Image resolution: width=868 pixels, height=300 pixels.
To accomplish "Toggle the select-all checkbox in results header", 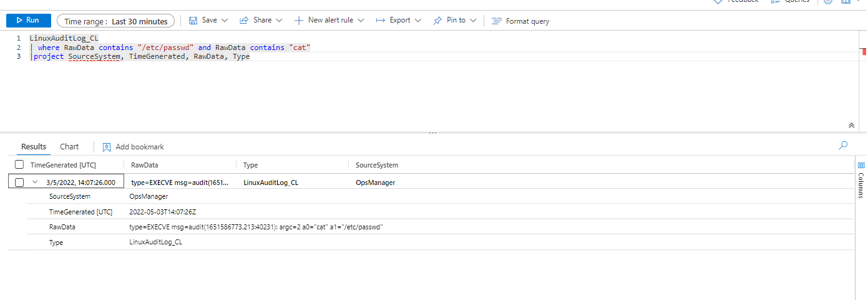I will point(19,165).
